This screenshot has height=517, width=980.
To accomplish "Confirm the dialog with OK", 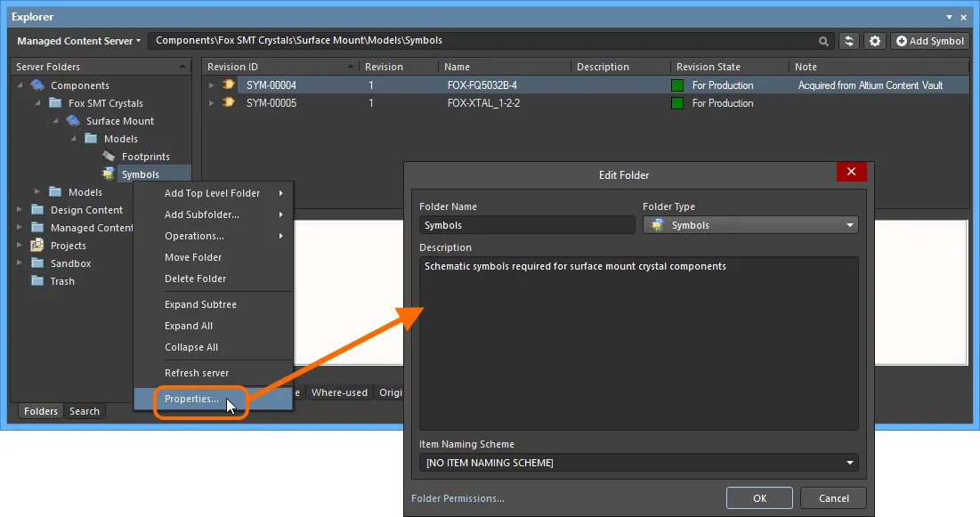I will point(759,498).
